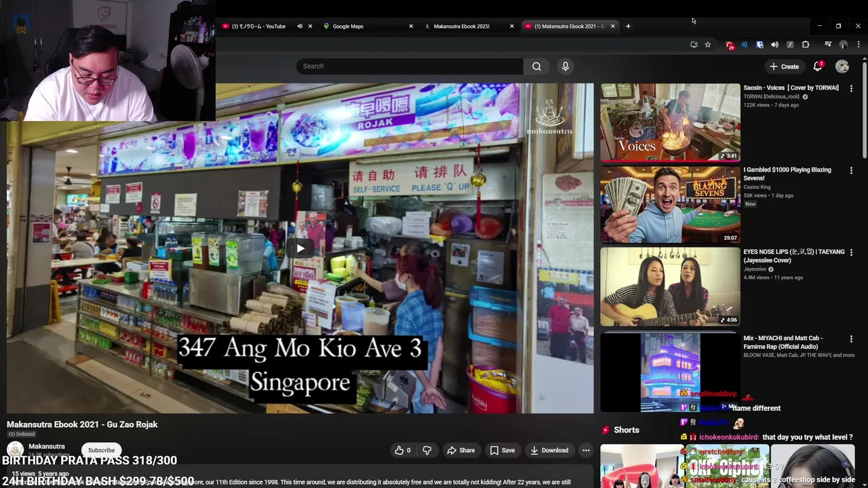Download the video with Download button
The height and width of the screenshot is (488, 868).
549,450
